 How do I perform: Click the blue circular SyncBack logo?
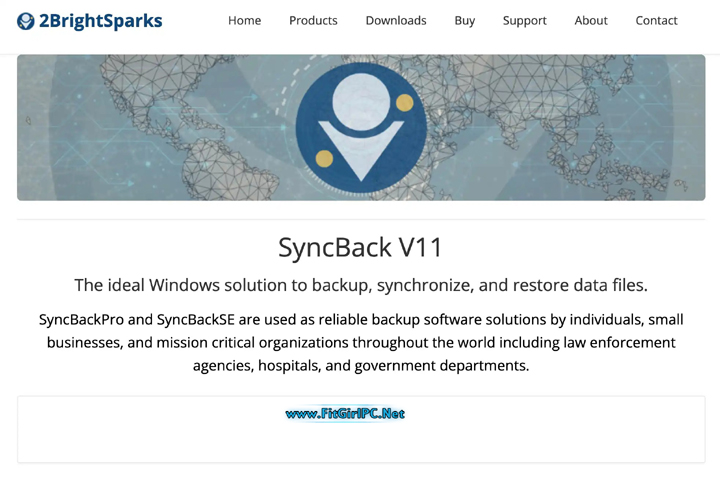point(361,128)
